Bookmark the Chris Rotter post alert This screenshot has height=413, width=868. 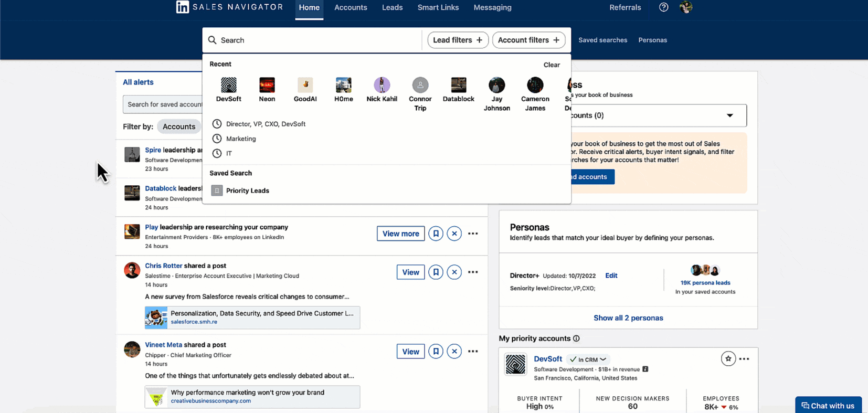click(436, 272)
